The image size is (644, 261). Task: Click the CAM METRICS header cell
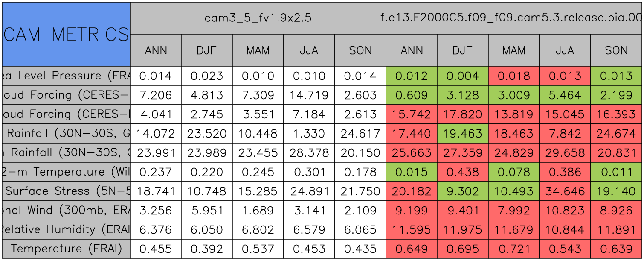coord(66,34)
